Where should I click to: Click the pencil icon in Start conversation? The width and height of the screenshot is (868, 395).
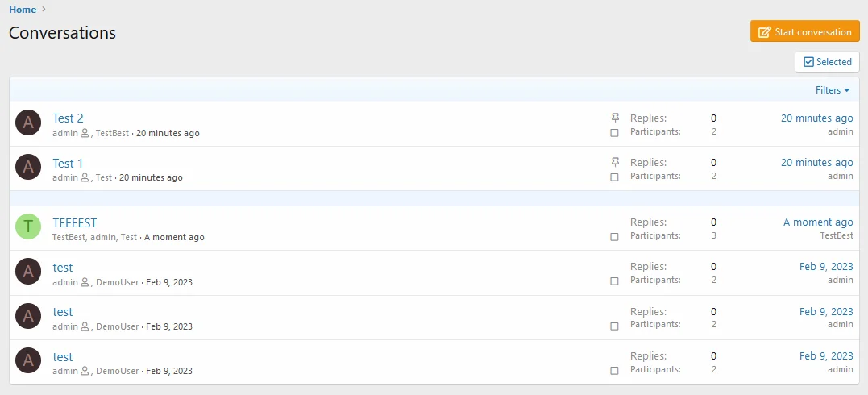click(x=764, y=32)
